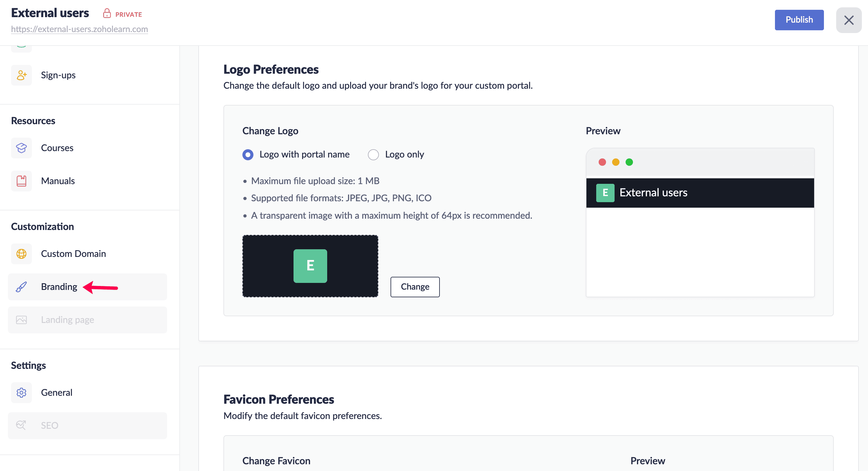
Task: Click the green E logo thumbnail
Action: [310, 266]
